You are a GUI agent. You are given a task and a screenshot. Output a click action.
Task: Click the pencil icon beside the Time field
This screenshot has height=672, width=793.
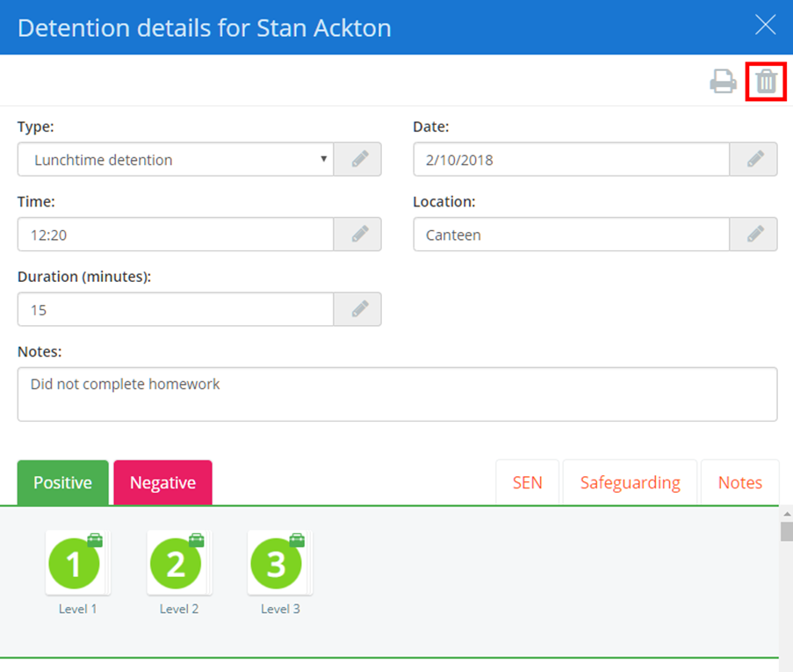click(357, 235)
